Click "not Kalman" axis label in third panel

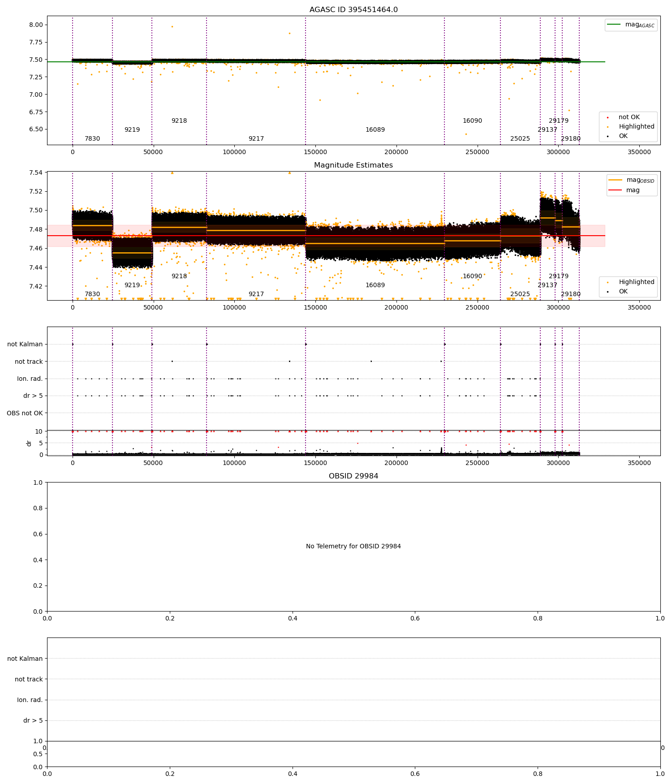25,345
